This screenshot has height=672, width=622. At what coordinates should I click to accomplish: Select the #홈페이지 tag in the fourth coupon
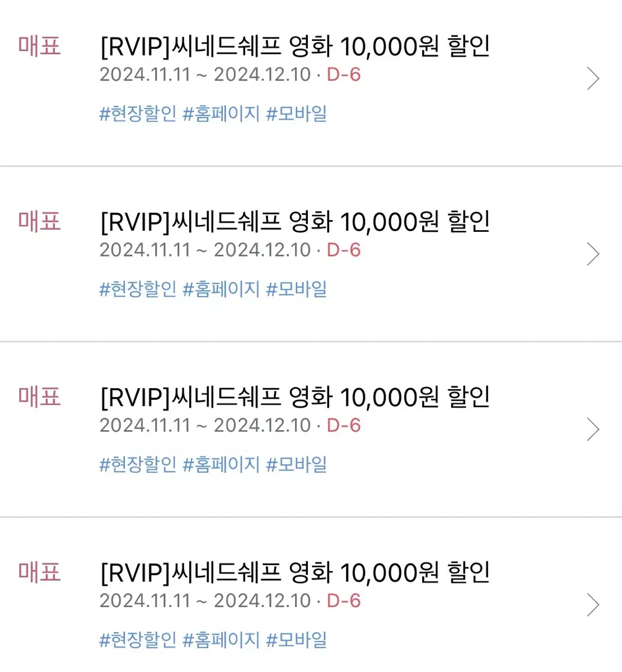pos(221,640)
